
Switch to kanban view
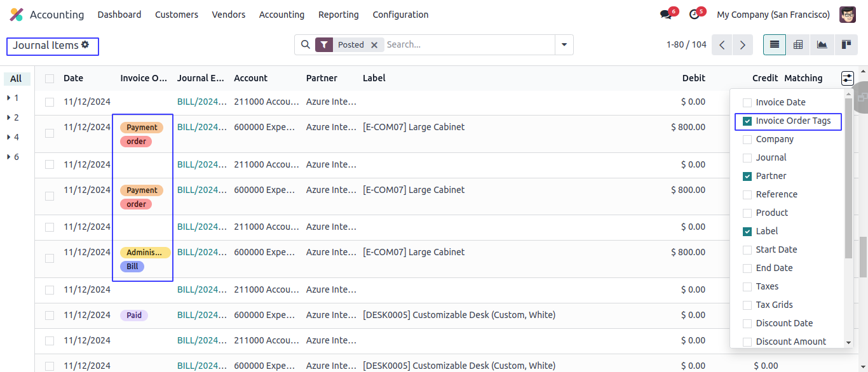coord(846,44)
